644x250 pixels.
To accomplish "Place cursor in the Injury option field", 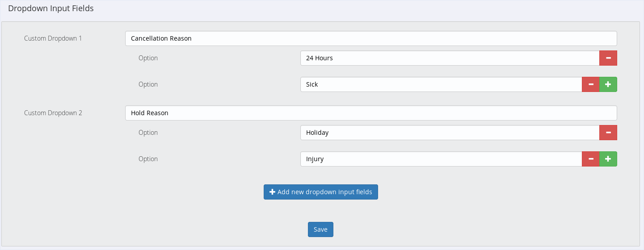I will pos(441,159).
